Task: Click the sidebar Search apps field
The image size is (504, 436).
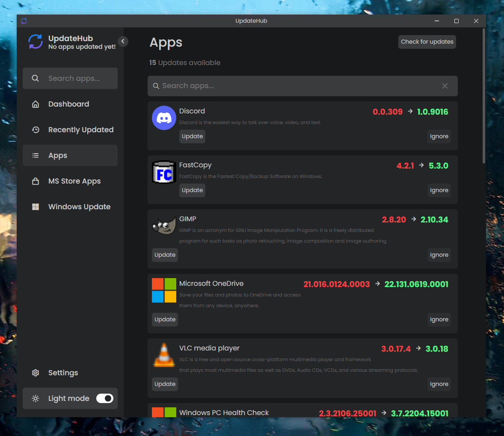Action: 70,78
